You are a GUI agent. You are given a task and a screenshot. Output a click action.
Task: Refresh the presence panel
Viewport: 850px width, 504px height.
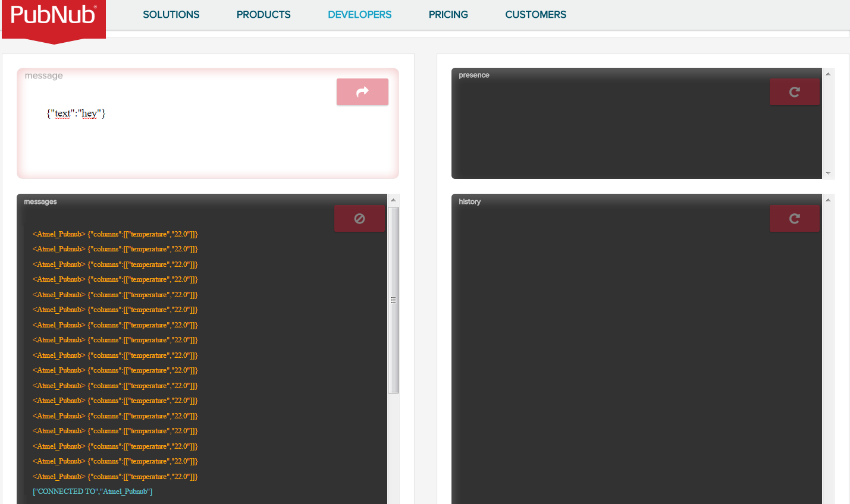[794, 92]
